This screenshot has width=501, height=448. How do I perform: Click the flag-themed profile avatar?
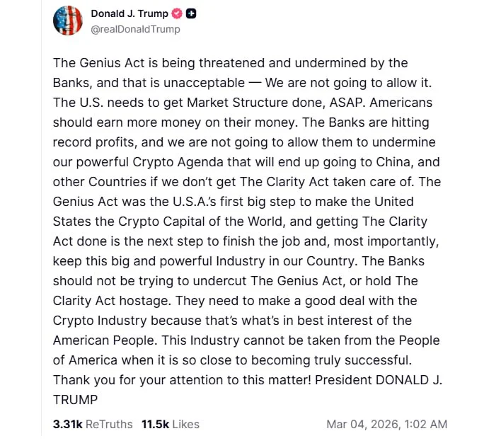click(68, 21)
